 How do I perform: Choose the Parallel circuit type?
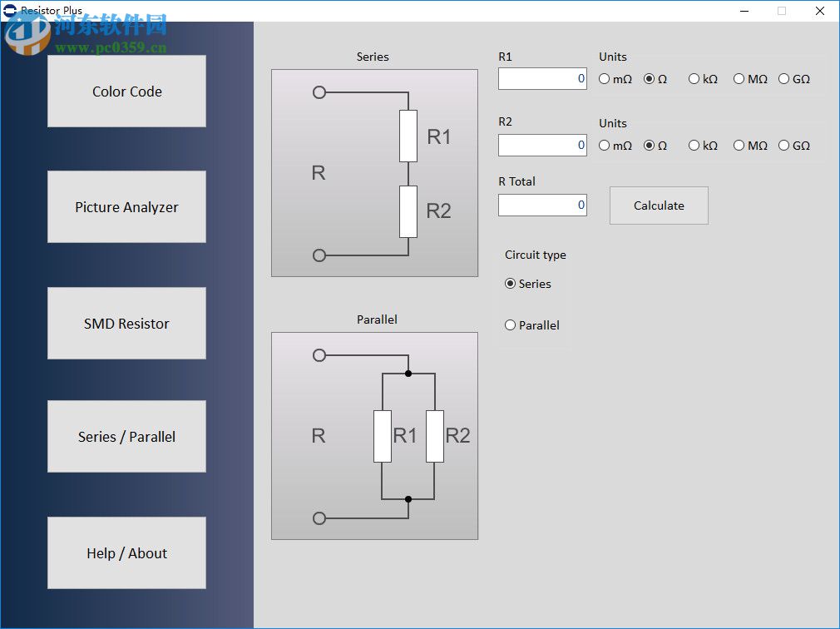tap(510, 325)
